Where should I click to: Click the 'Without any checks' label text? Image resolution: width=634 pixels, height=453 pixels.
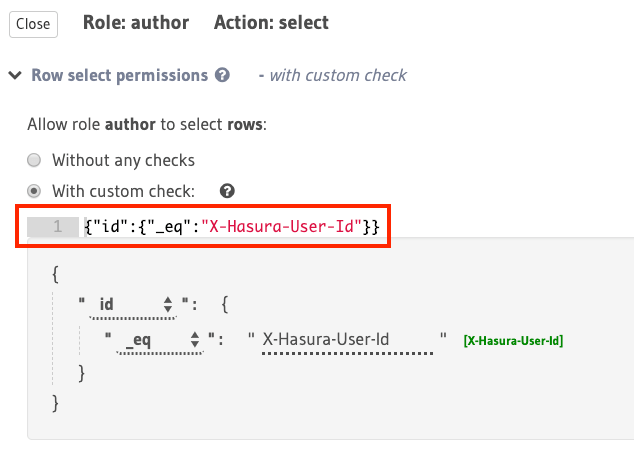[x=123, y=160]
